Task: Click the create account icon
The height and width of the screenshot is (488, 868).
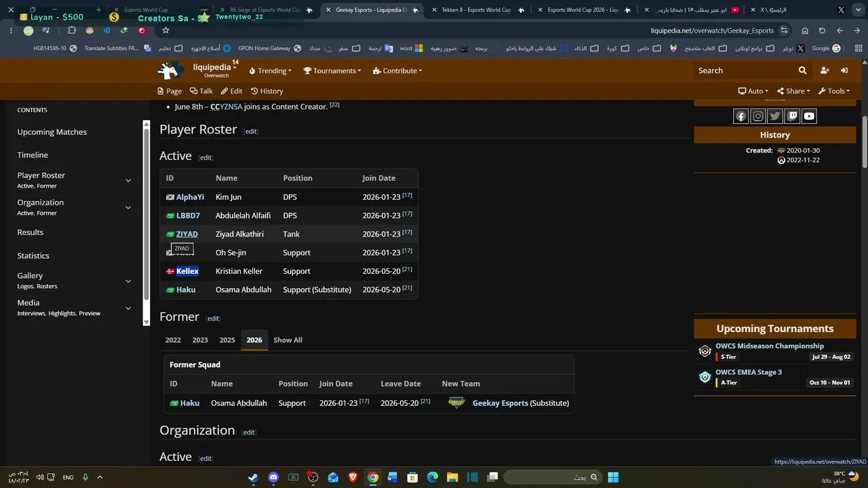Action: [x=825, y=70]
